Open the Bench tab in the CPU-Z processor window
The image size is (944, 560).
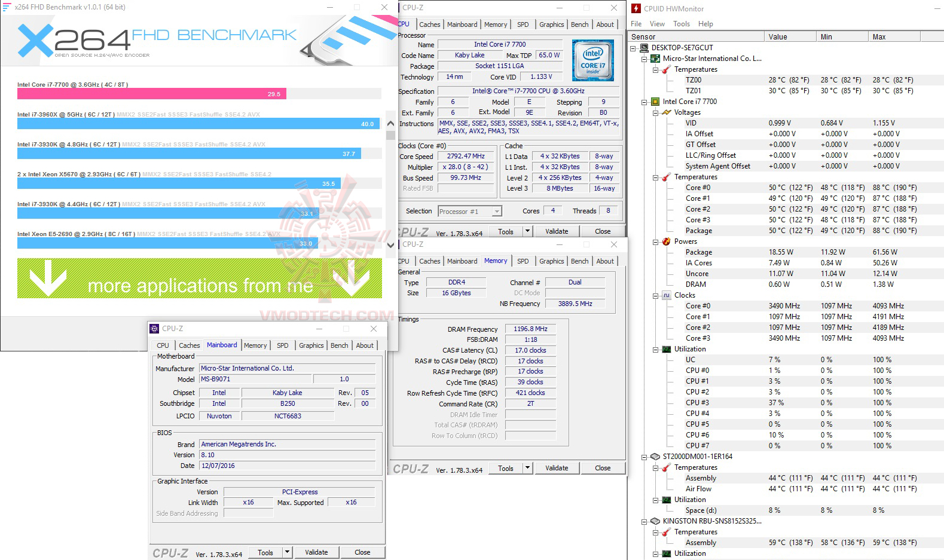point(579,25)
